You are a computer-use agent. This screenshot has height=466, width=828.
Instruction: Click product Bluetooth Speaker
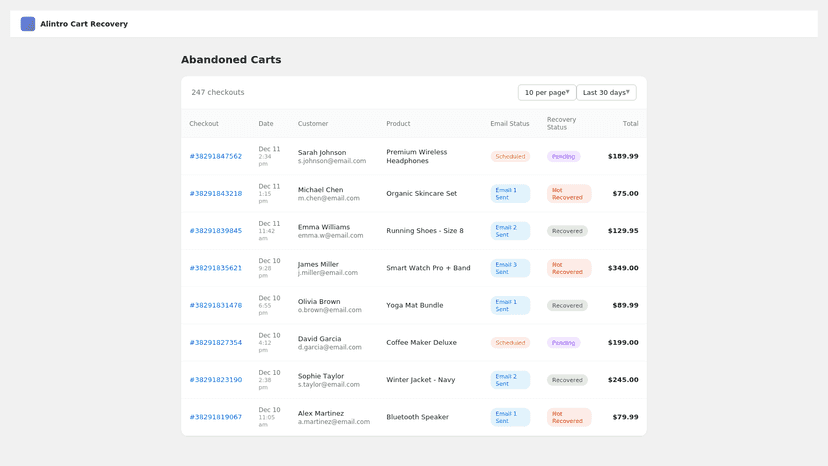417,417
